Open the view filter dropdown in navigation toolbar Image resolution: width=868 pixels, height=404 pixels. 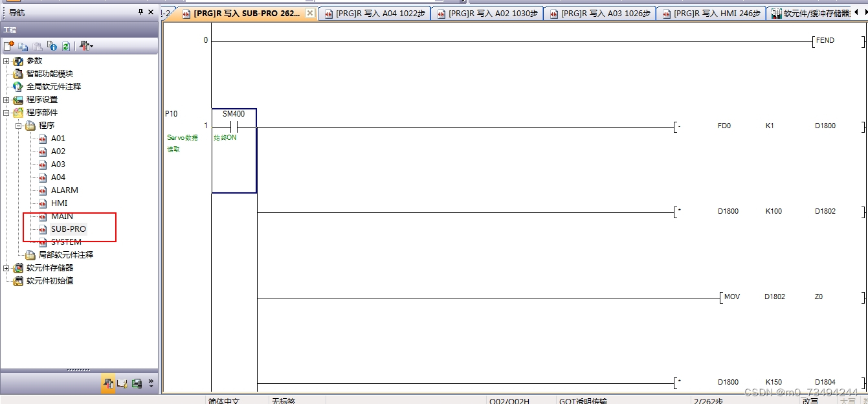(x=86, y=46)
